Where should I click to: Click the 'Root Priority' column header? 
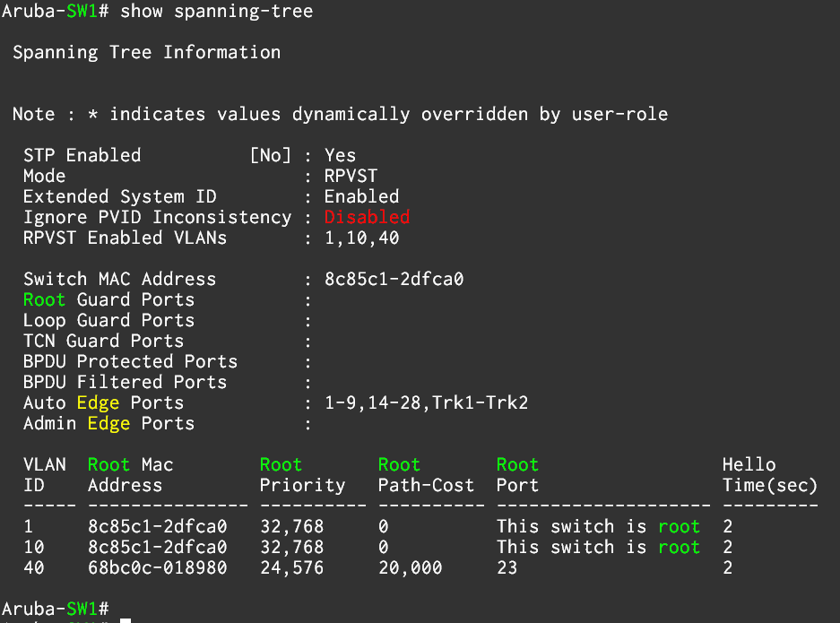point(303,474)
